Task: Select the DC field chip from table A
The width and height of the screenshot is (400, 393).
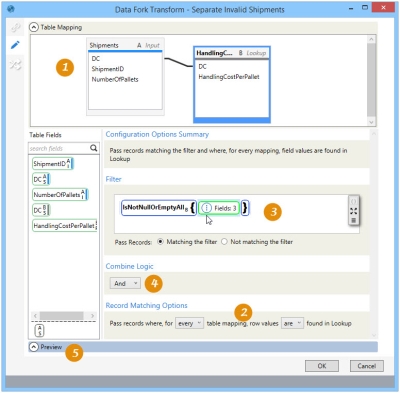Action: click(x=41, y=179)
